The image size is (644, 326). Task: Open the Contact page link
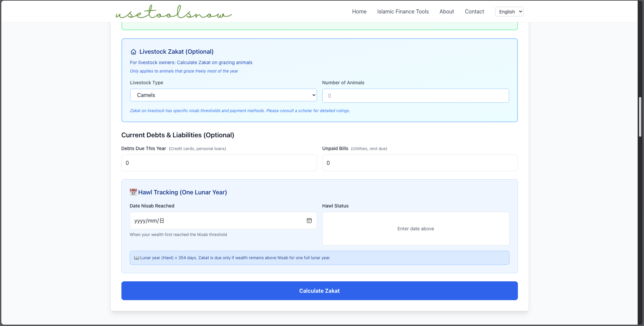click(474, 11)
